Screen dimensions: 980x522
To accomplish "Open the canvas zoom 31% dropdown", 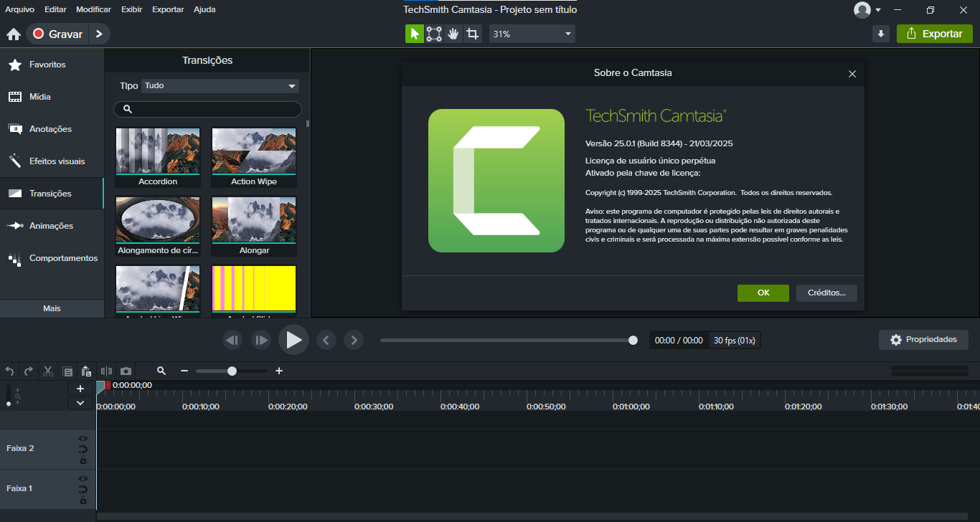I will pyautogui.click(x=532, y=34).
